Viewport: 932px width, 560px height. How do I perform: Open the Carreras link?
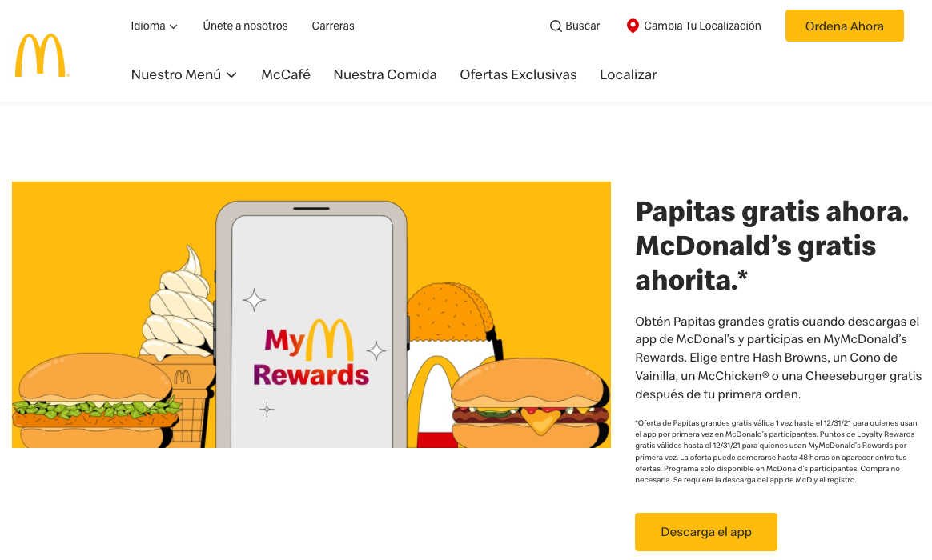pos(333,26)
